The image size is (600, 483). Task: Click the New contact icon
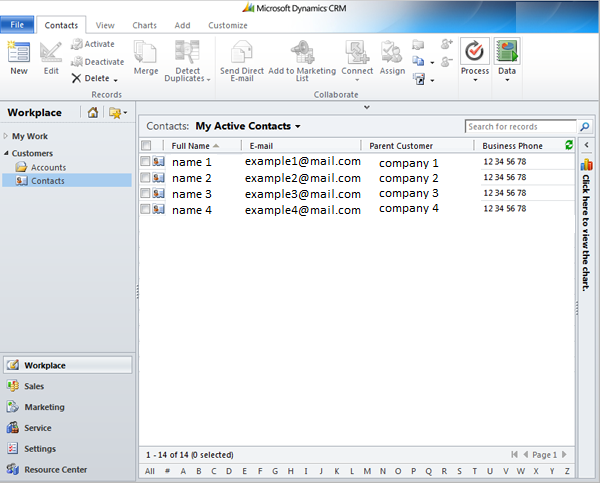(19, 52)
